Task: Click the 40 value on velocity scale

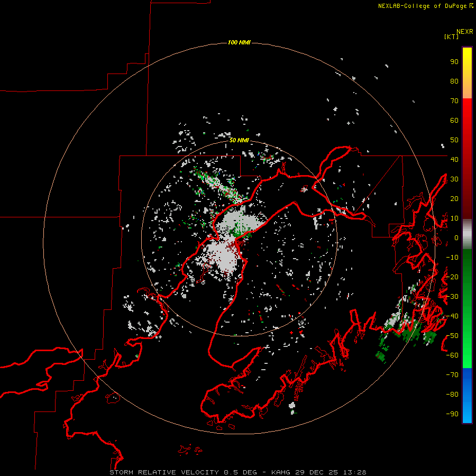Action: 454,159
